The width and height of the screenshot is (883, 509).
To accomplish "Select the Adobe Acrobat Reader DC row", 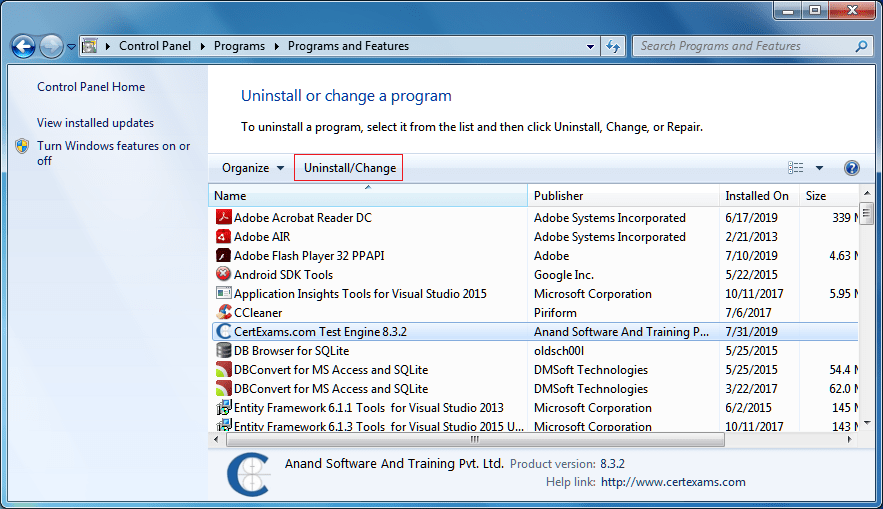I will pos(534,217).
